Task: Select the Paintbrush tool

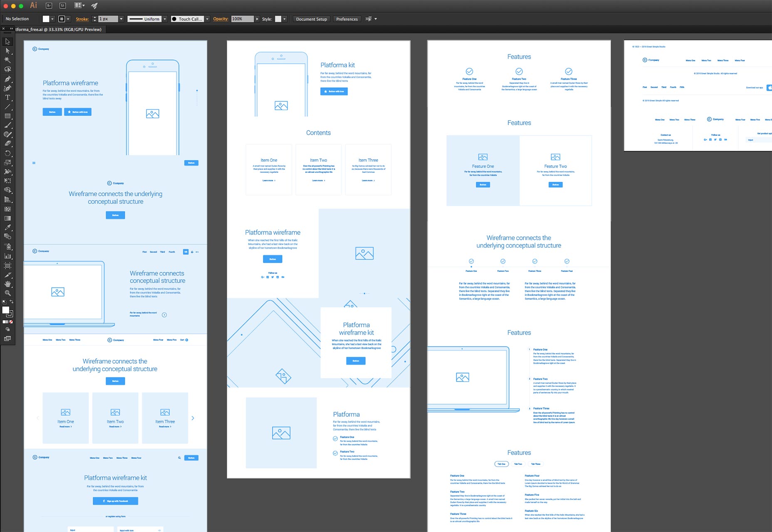Action: pyautogui.click(x=7, y=124)
